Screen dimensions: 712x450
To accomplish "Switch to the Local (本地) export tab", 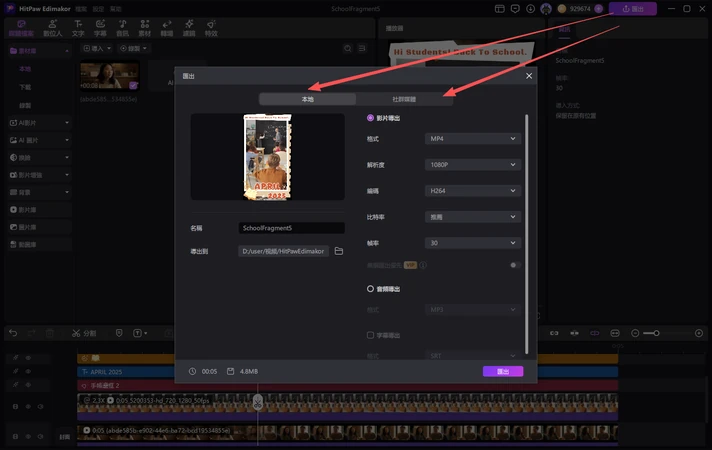I will click(x=307, y=99).
